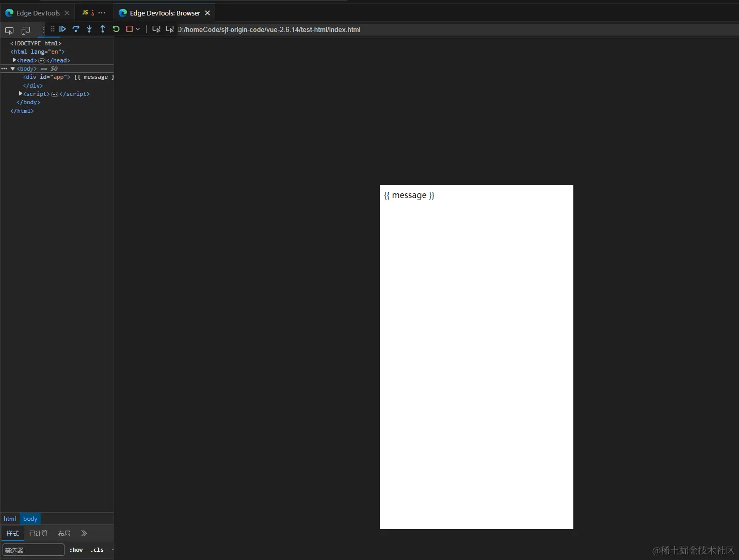Click the debug toolbar drag handle
739x560 pixels.
click(52, 29)
